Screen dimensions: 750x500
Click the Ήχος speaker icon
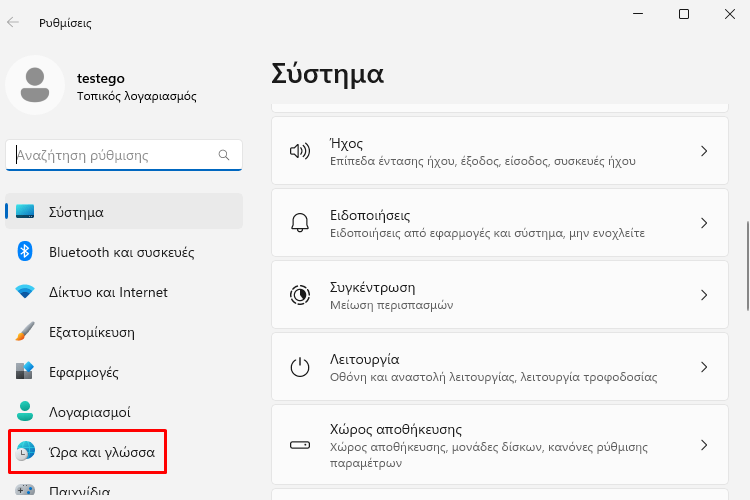point(300,151)
